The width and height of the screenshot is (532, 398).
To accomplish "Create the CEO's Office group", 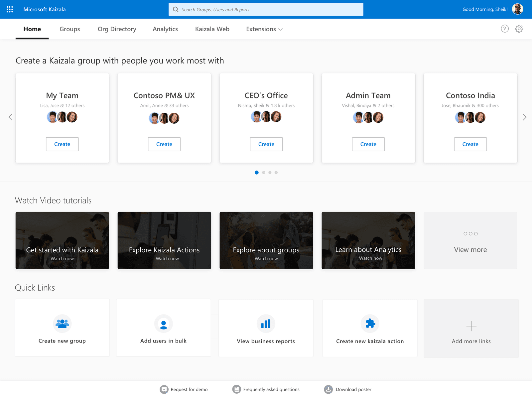I will [x=266, y=144].
